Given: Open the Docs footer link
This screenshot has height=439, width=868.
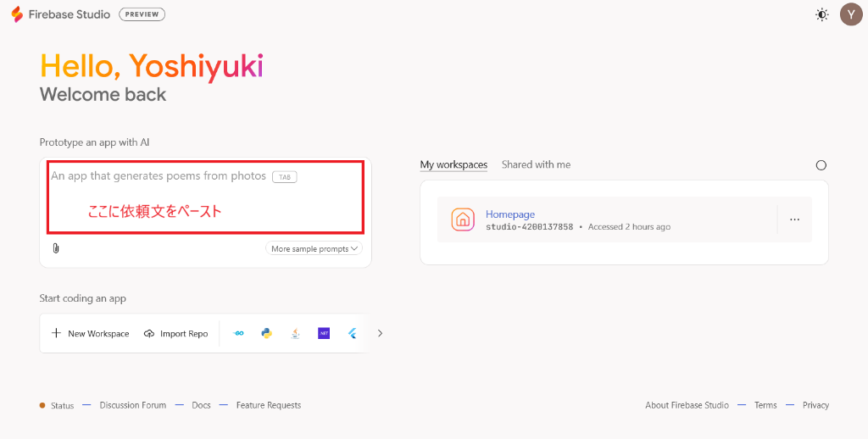Looking at the screenshot, I should click(x=201, y=405).
